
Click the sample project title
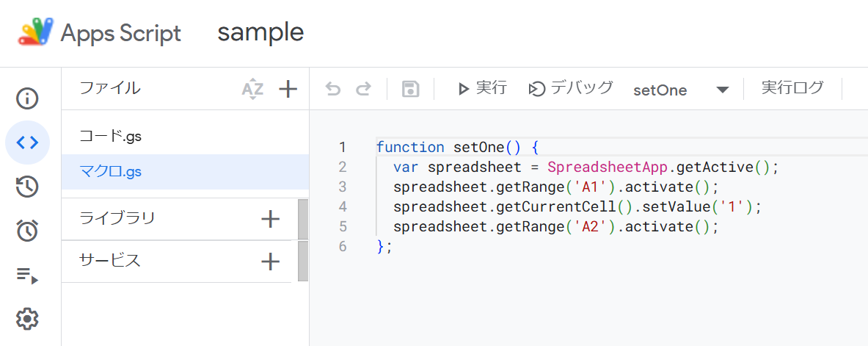pos(260,32)
